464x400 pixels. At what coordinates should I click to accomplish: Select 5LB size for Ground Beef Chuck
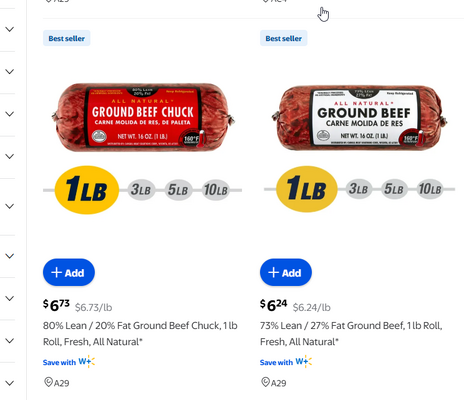pos(178,190)
